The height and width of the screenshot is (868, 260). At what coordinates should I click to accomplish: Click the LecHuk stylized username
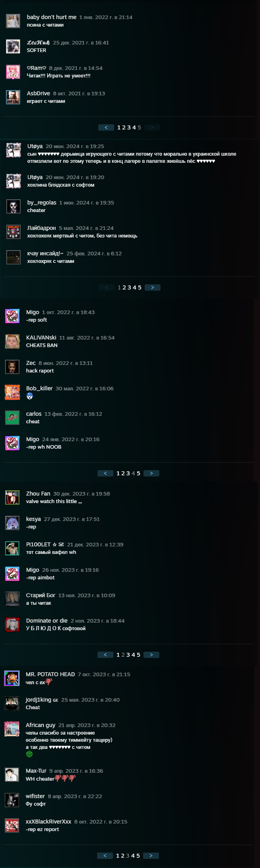38,42
